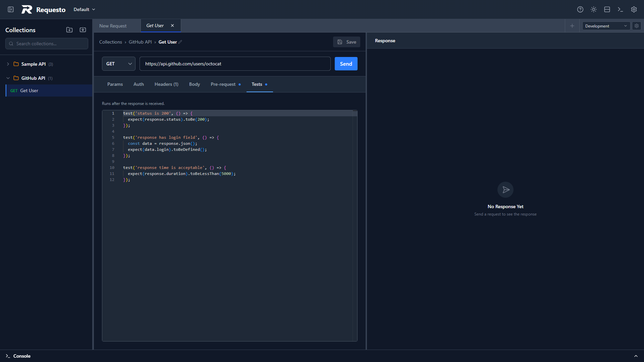Click the const data = response.json() line

point(163,143)
